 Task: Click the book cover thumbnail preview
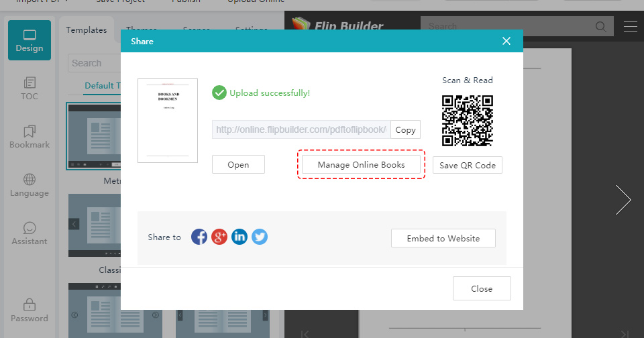(168, 121)
